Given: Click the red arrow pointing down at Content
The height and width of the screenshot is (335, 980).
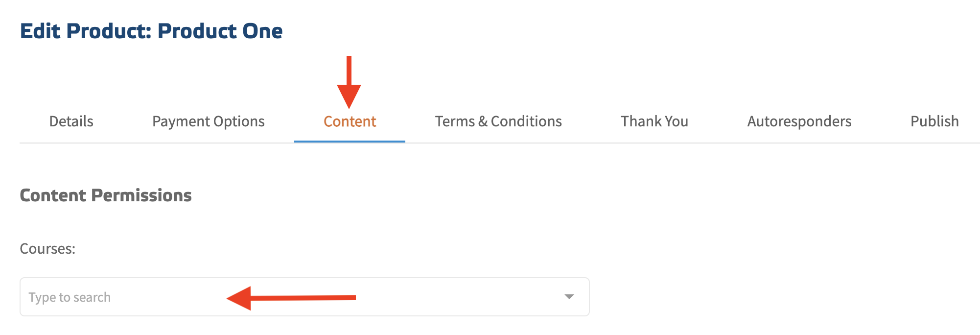Looking at the screenshot, I should coord(349,83).
